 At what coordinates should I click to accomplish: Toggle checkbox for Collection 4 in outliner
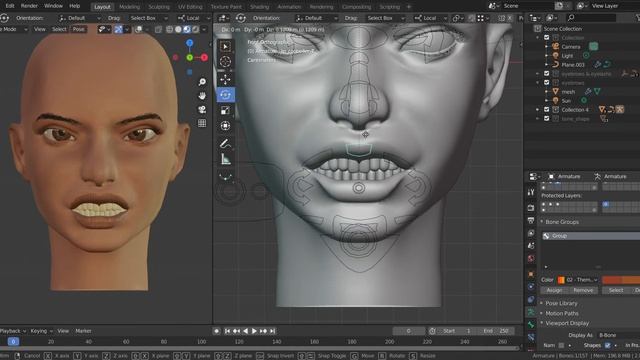(547, 109)
